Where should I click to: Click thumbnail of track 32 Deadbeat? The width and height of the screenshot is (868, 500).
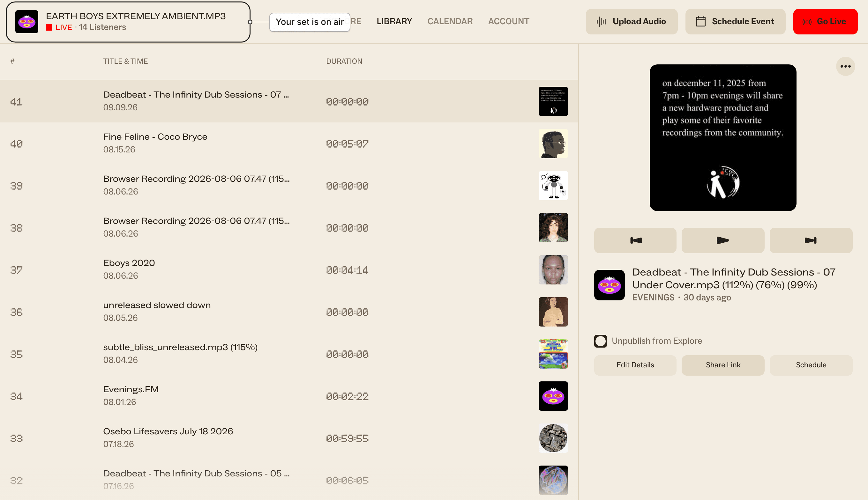click(x=553, y=481)
